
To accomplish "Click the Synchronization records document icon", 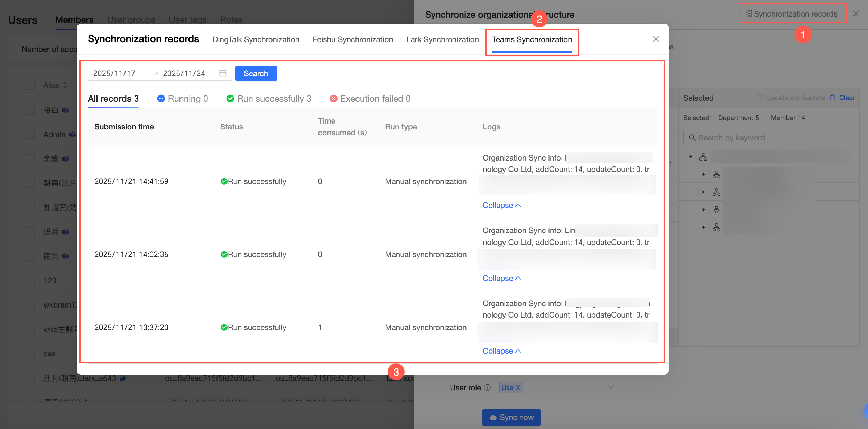I will (749, 14).
